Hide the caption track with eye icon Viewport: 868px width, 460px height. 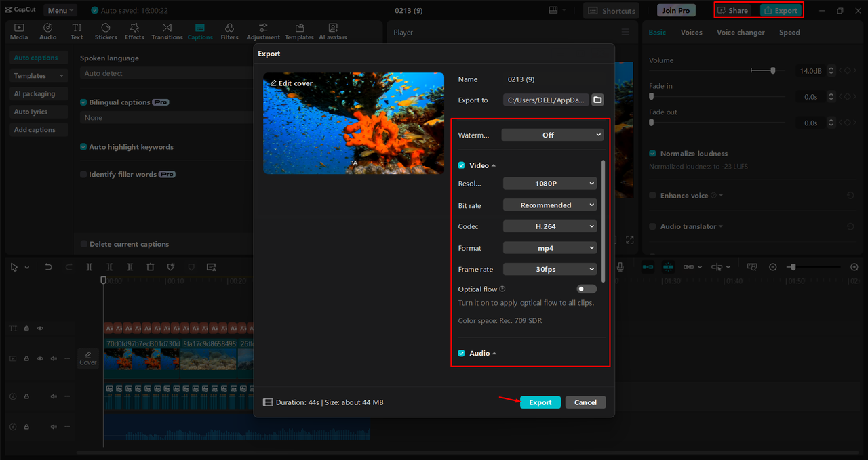[x=40, y=328]
